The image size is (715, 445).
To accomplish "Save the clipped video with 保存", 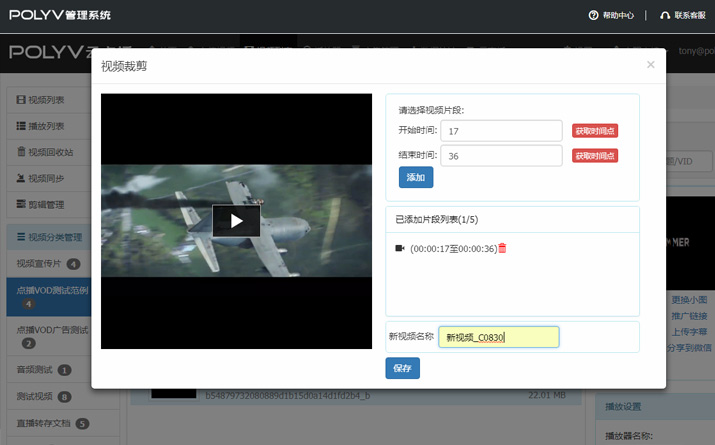I will [x=402, y=369].
